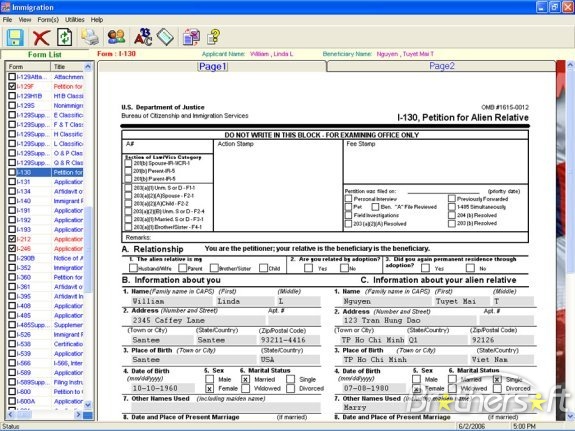Check the I-131 form checkbox

pyautogui.click(x=12, y=182)
